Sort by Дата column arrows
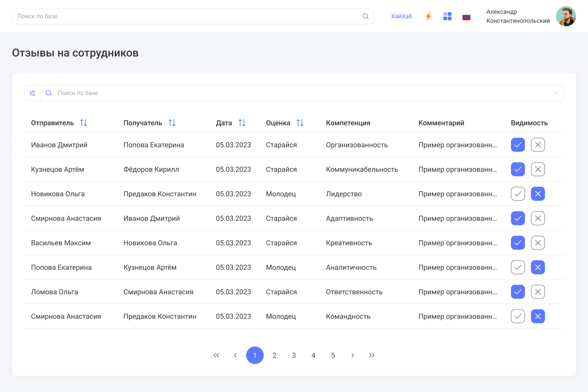This screenshot has height=392, width=588. pos(242,123)
